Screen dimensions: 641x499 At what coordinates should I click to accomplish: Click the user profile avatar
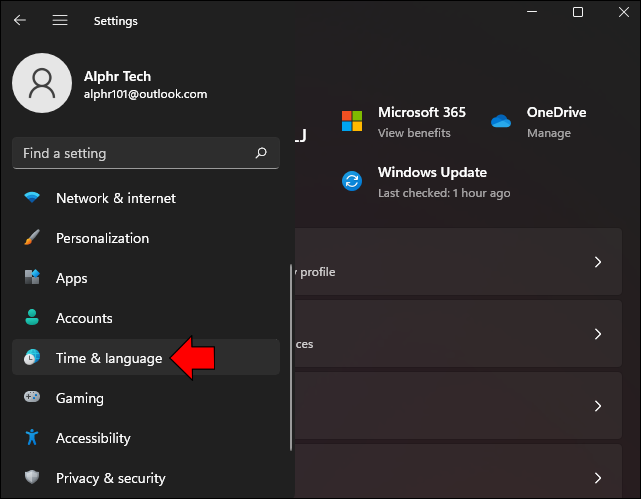tap(42, 84)
